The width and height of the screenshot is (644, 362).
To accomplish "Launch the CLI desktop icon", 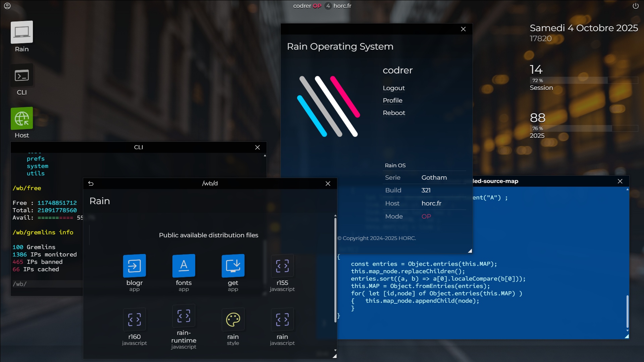I will [x=22, y=76].
